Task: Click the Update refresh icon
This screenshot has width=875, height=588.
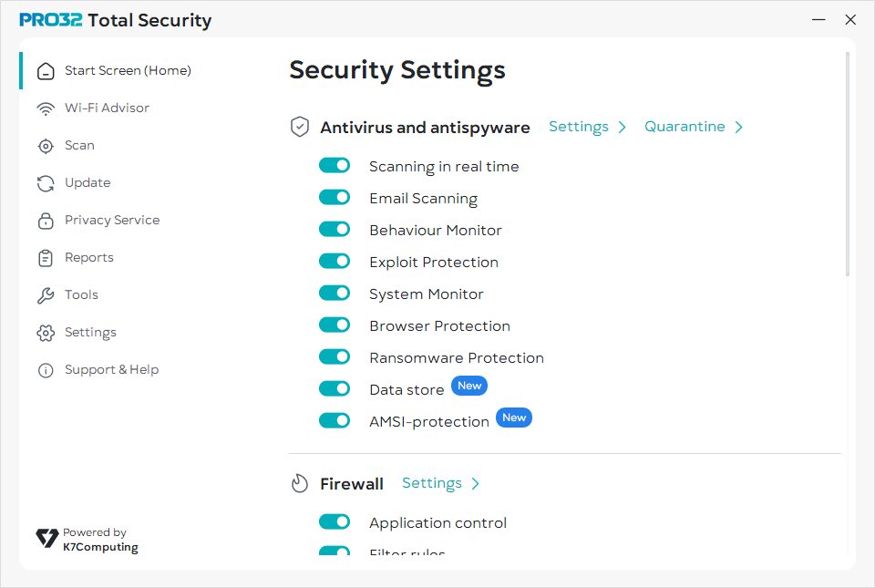Action: 46,183
